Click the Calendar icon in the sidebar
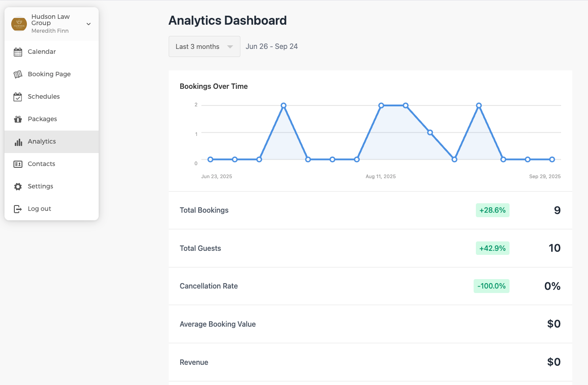588x385 pixels. point(18,52)
